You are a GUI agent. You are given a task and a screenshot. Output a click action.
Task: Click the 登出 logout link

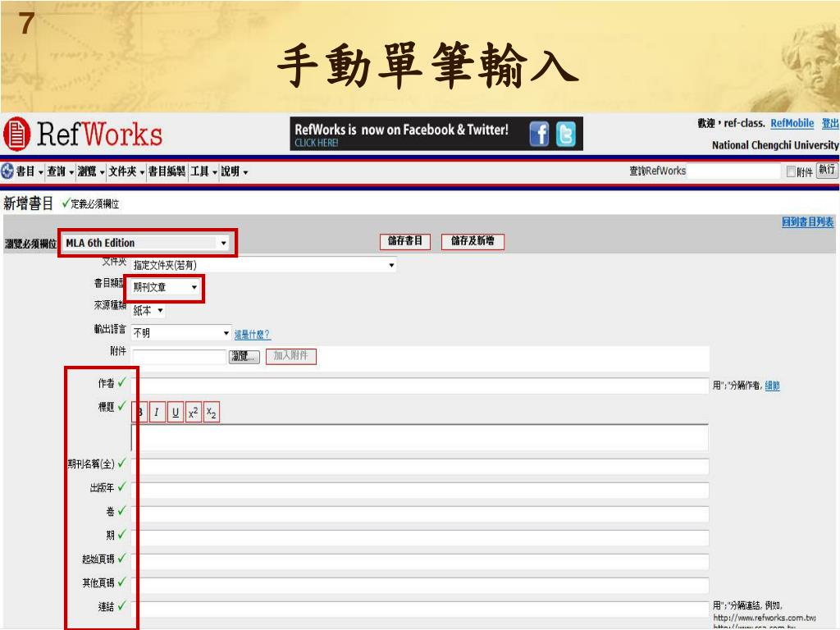point(830,123)
